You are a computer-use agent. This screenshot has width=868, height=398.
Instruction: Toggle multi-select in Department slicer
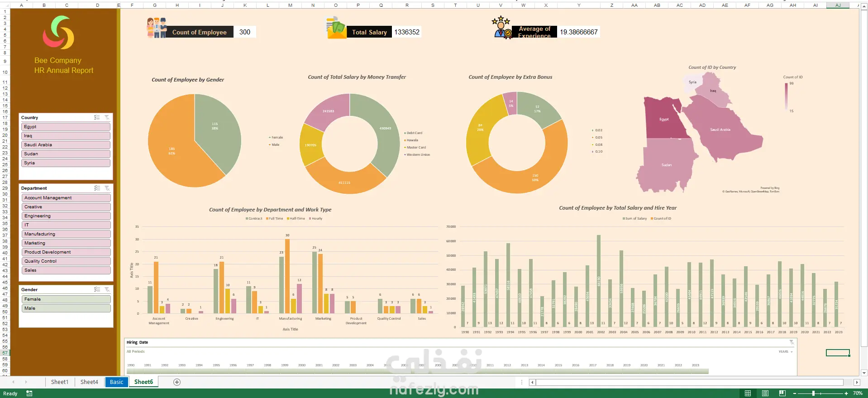97,188
